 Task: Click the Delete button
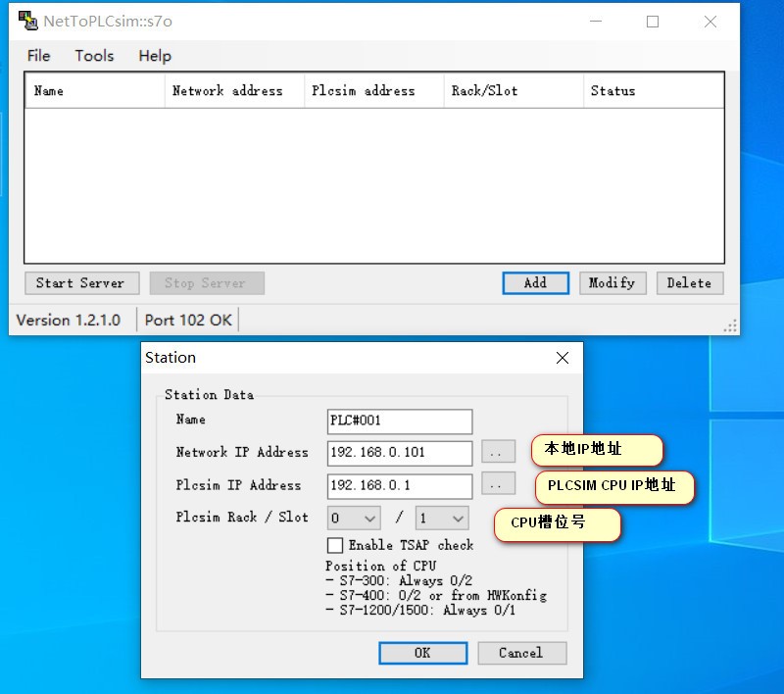pos(689,283)
